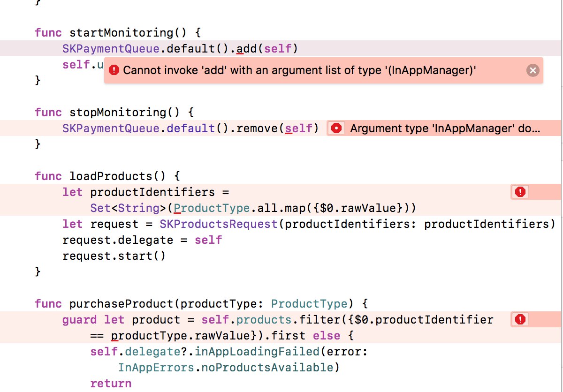Click 'SKPaymentQueue' in the startMonitoring function
Image resolution: width=563 pixels, height=392 pixels.
click(x=111, y=49)
